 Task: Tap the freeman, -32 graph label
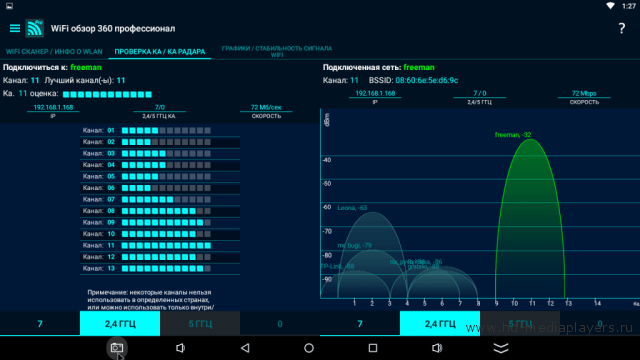click(x=513, y=135)
